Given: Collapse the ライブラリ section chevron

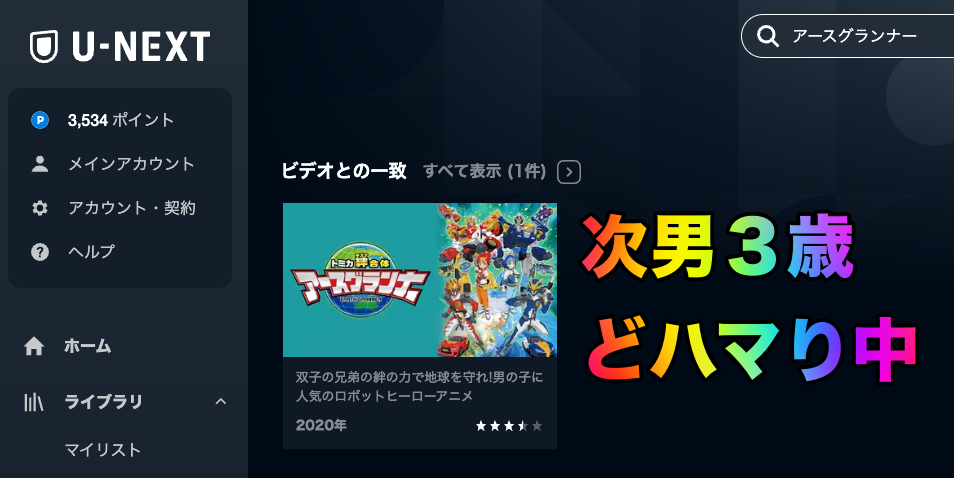Looking at the screenshot, I should pyautogui.click(x=221, y=401).
